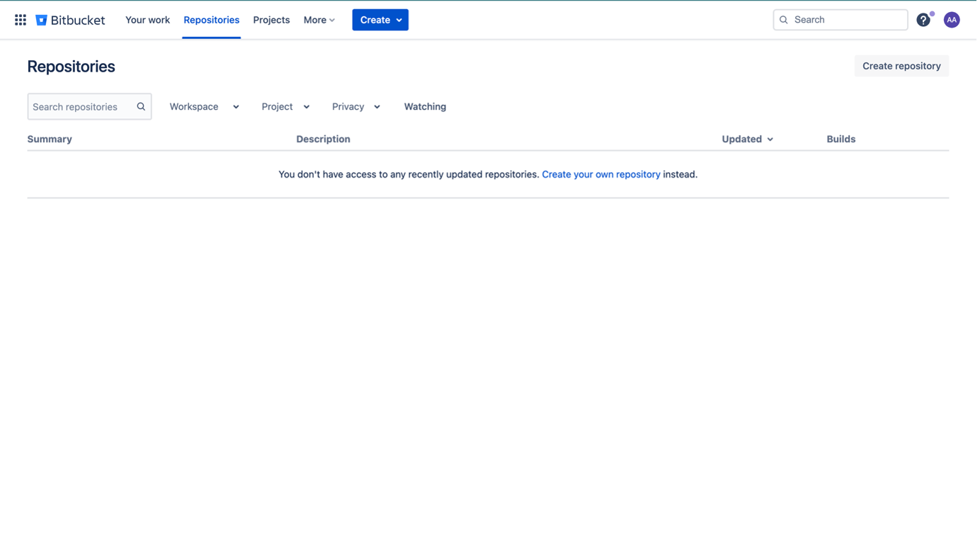
Task: Sort by the Updated column
Action: 747,139
